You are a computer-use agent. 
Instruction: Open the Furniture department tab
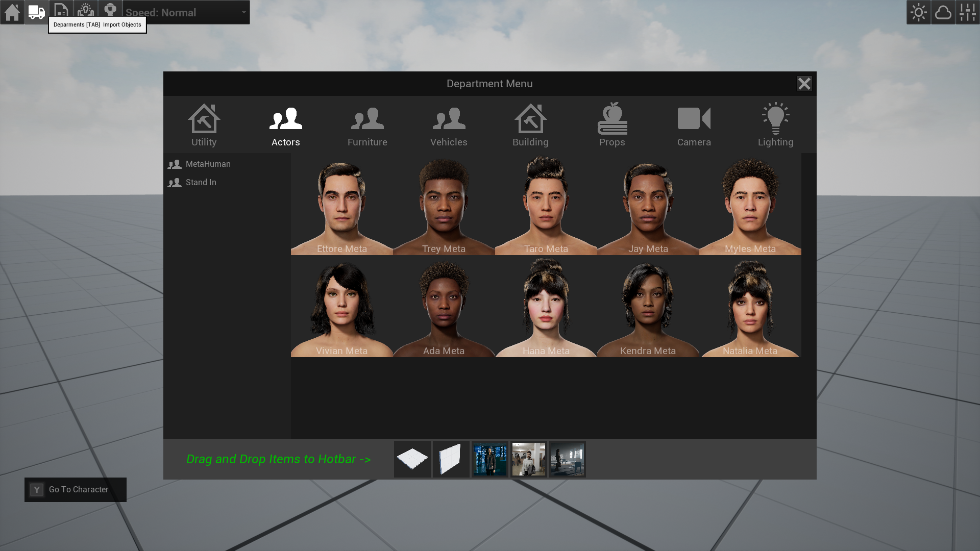coord(367,125)
